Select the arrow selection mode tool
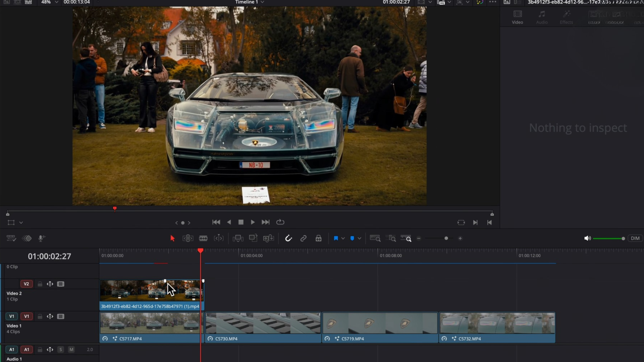 172,238
